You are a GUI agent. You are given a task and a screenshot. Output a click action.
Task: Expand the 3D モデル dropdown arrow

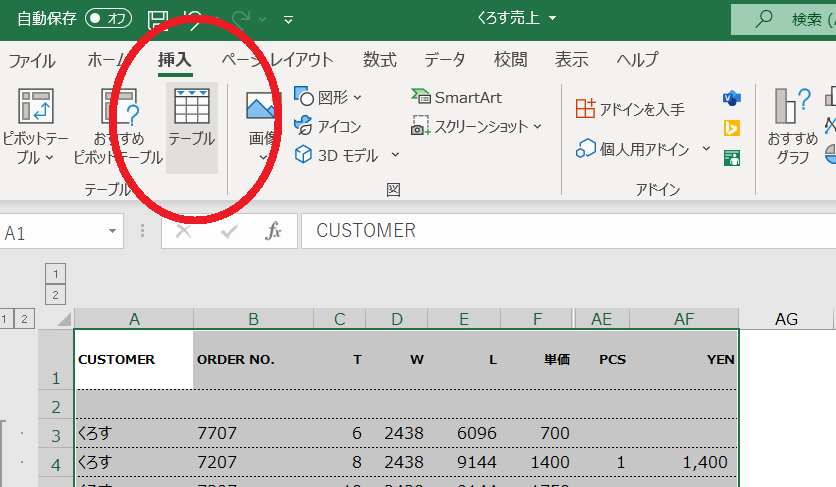[395, 155]
